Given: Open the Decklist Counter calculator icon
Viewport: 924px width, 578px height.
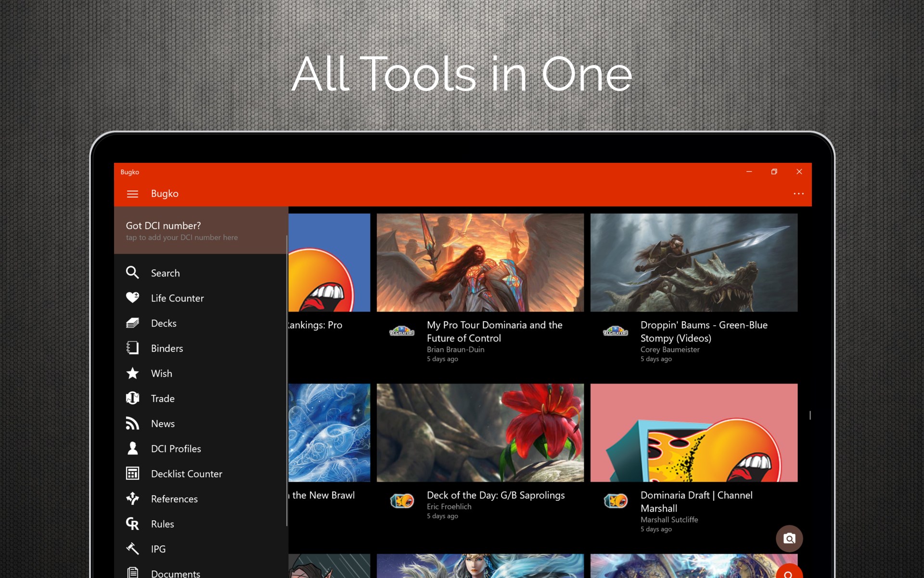Looking at the screenshot, I should coord(132,473).
